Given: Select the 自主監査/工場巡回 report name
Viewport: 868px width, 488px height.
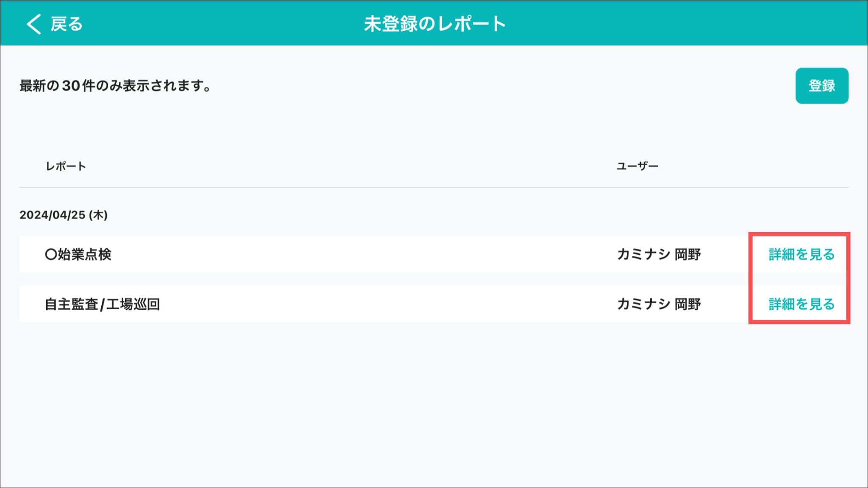Looking at the screenshot, I should [102, 304].
